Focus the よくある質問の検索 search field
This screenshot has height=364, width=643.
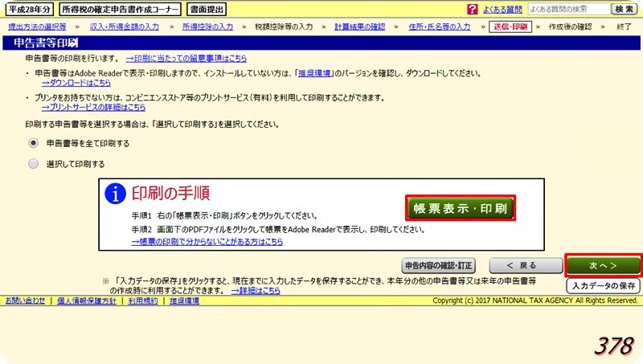569,9
